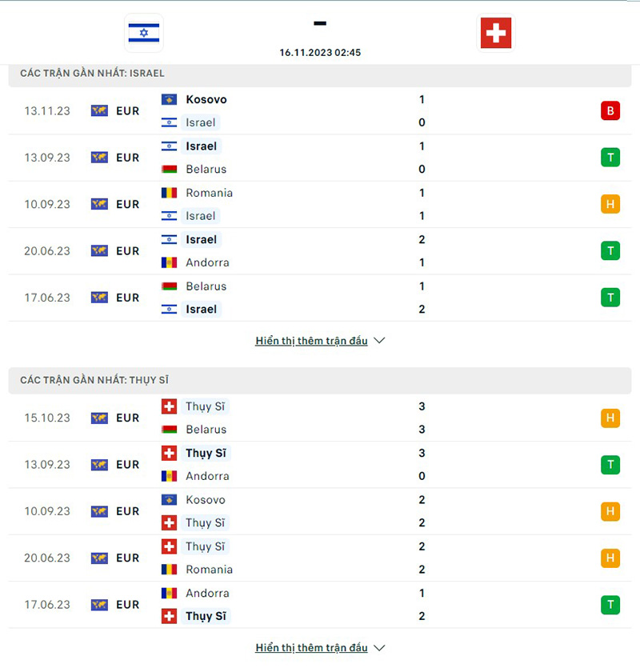Click the Romania flag icon on the 10.09.23 row
Screen dimensions: 640x672
click(x=169, y=193)
